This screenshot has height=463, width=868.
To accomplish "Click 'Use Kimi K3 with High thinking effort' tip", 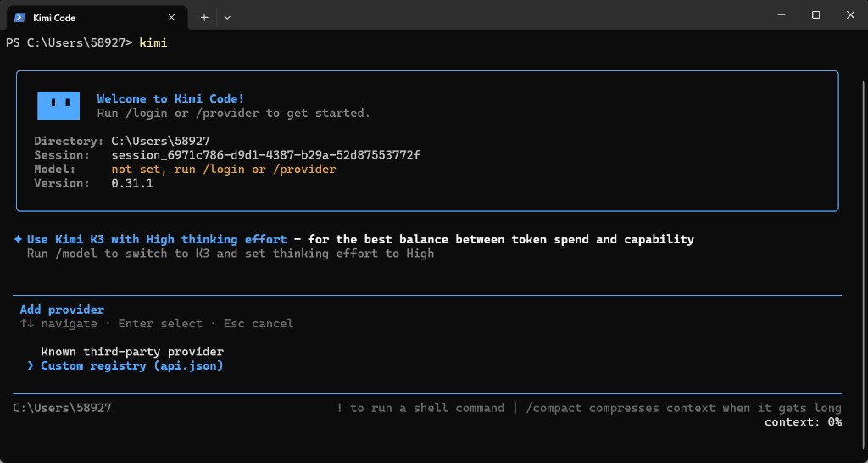I will (157, 239).
